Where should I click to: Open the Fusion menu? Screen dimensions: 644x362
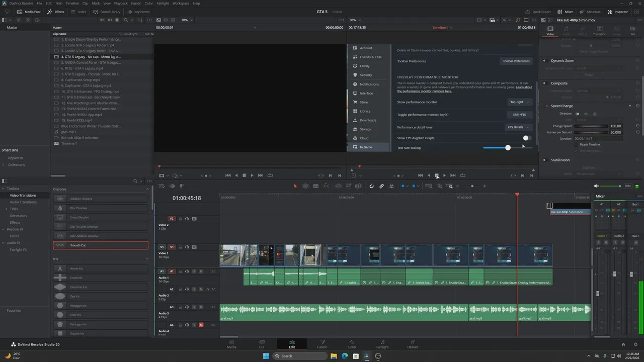coord(136,4)
